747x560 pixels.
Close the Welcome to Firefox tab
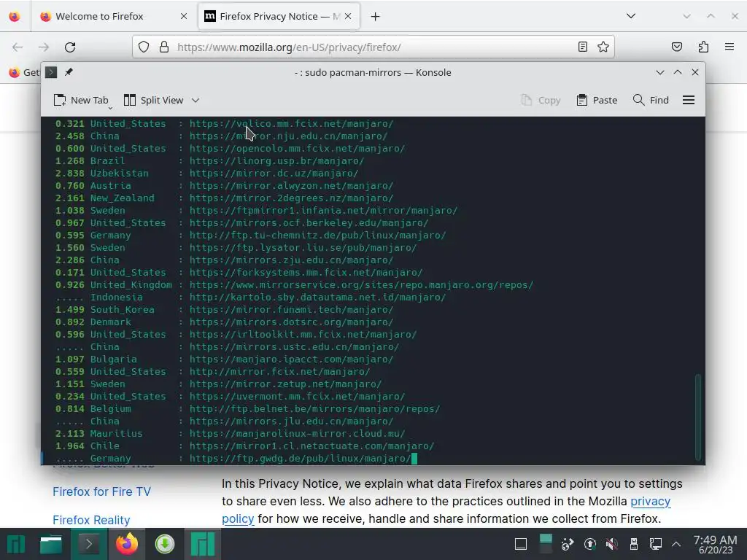[x=184, y=16]
